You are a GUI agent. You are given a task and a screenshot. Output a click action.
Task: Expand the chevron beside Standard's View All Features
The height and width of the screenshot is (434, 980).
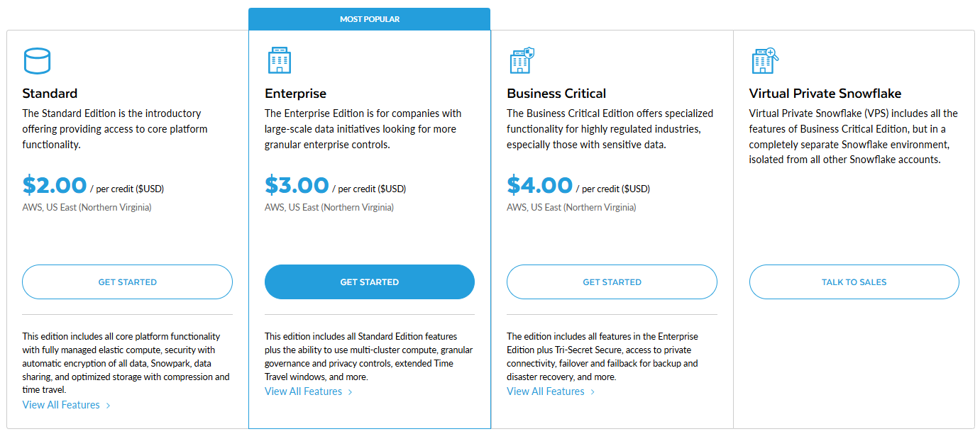click(108, 405)
